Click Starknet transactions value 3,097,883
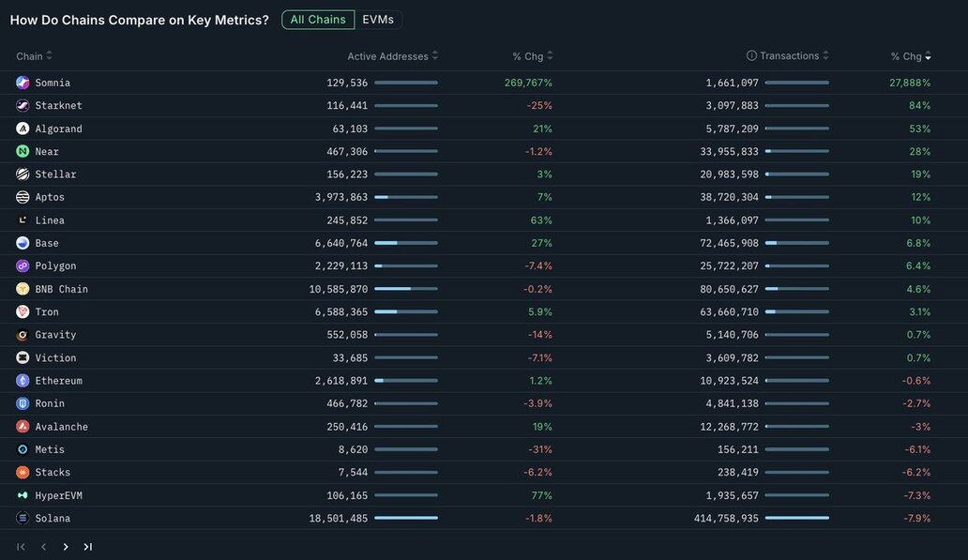The height and width of the screenshot is (560, 968). coord(733,106)
